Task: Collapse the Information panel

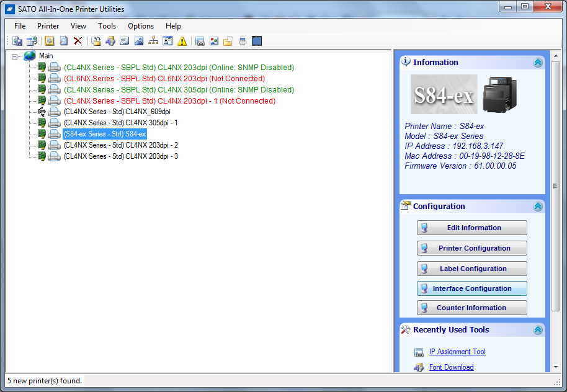Action: pos(538,63)
